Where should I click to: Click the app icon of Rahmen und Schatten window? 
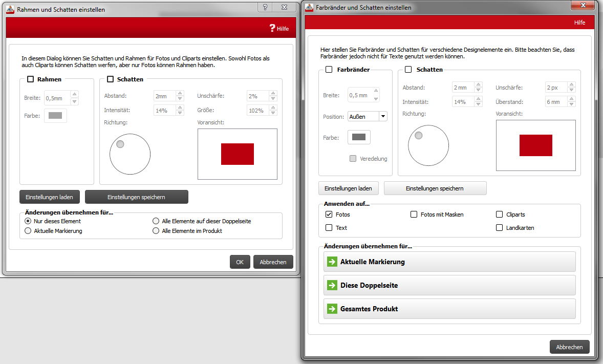pyautogui.click(x=10, y=9)
